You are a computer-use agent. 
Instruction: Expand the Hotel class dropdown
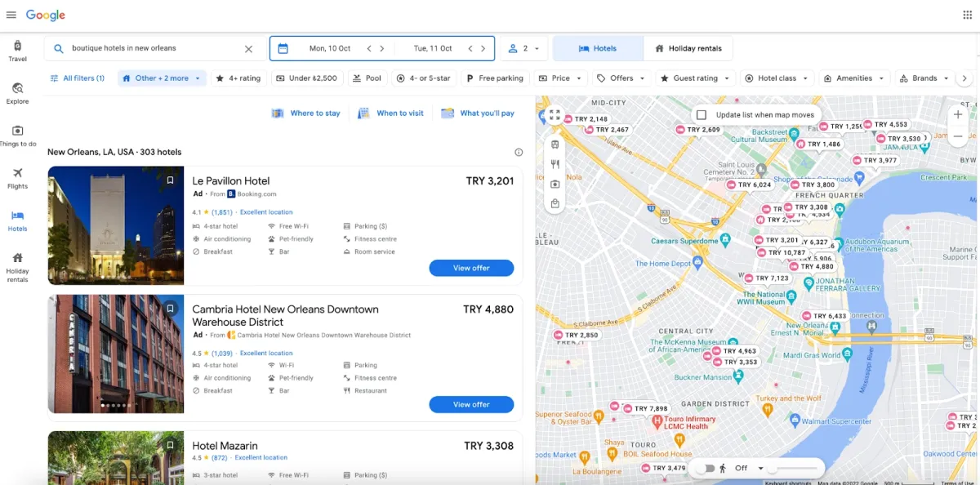(777, 78)
